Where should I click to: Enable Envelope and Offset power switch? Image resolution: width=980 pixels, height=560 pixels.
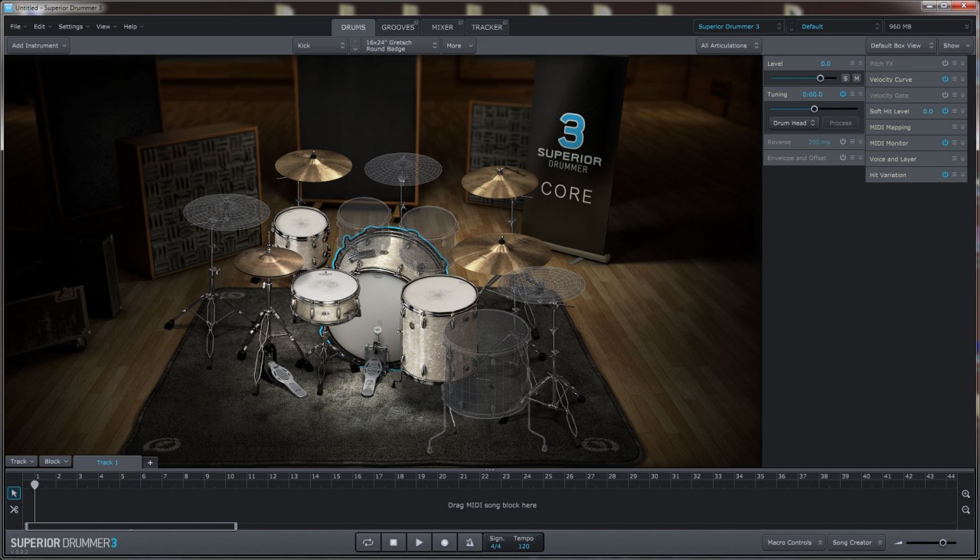(842, 158)
